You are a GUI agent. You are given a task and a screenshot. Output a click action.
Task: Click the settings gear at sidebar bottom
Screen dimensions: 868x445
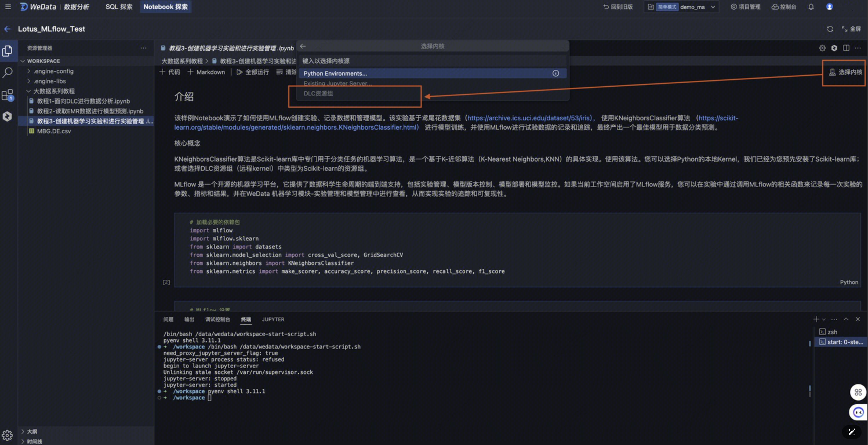(x=7, y=435)
